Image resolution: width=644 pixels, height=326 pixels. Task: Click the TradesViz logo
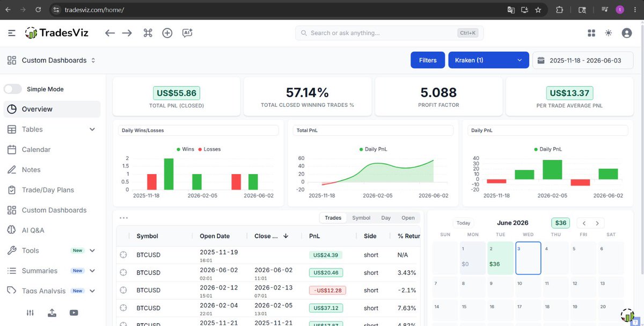click(x=57, y=33)
